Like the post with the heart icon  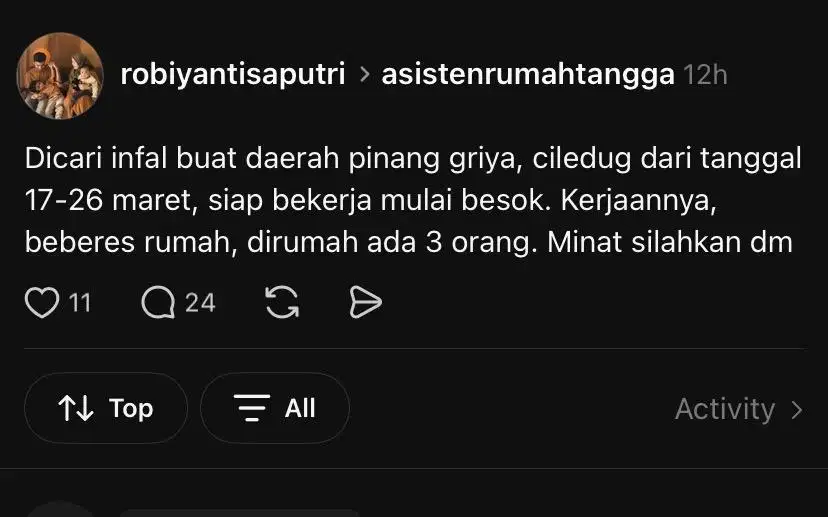coord(42,303)
